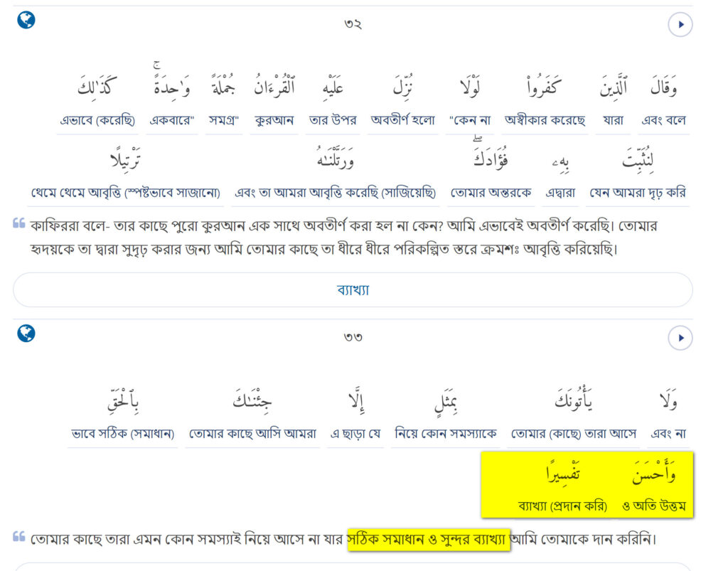Screen dimensions: 728x571
Task: Click verse number ৩৩ heading
Action: pyautogui.click(x=353, y=337)
